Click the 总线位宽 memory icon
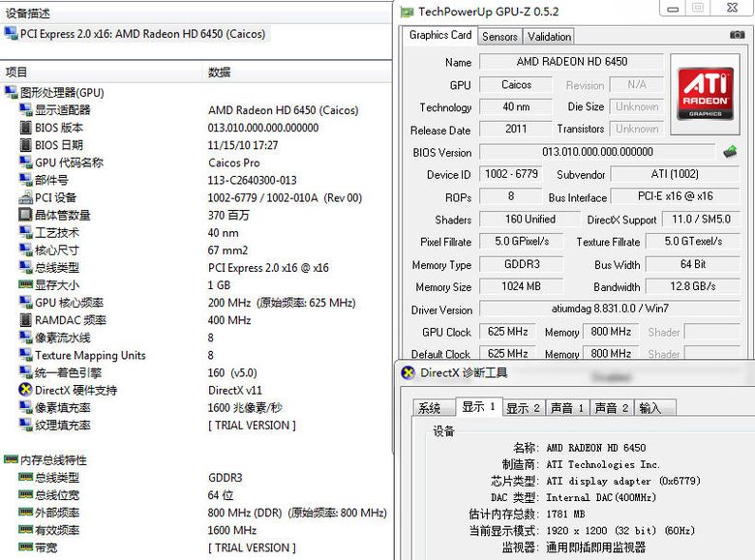Viewport: 755px width, 560px height. (x=25, y=494)
